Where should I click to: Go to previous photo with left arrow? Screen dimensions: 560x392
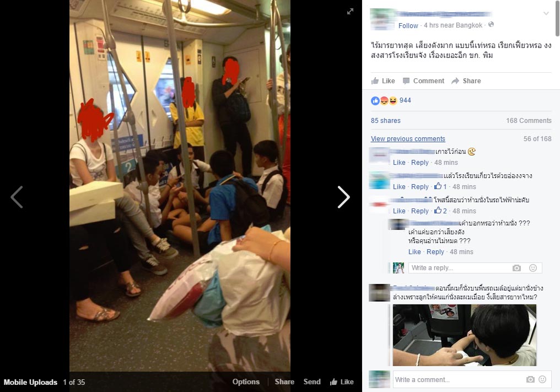[x=17, y=197]
